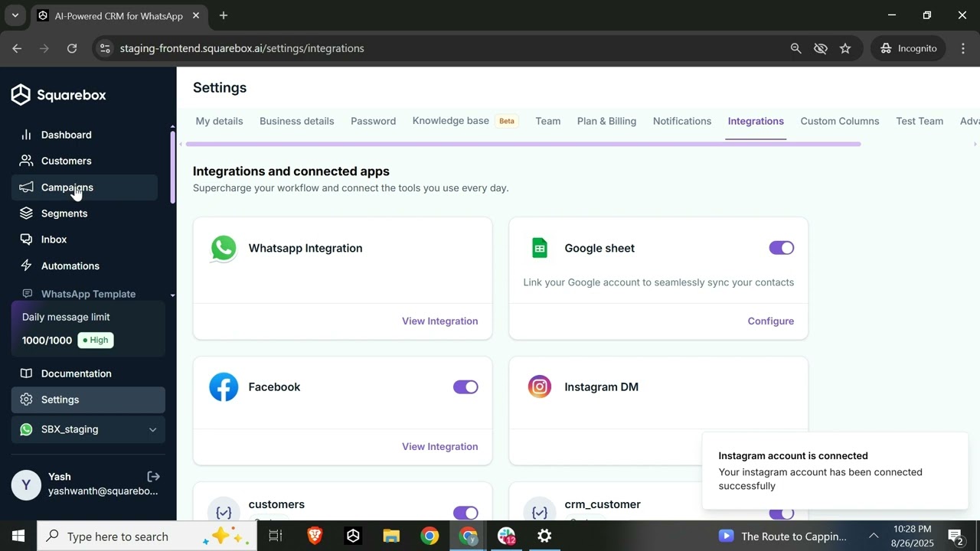Screen dimensions: 980x551
Task: Select the Team tab
Action: (548, 121)
